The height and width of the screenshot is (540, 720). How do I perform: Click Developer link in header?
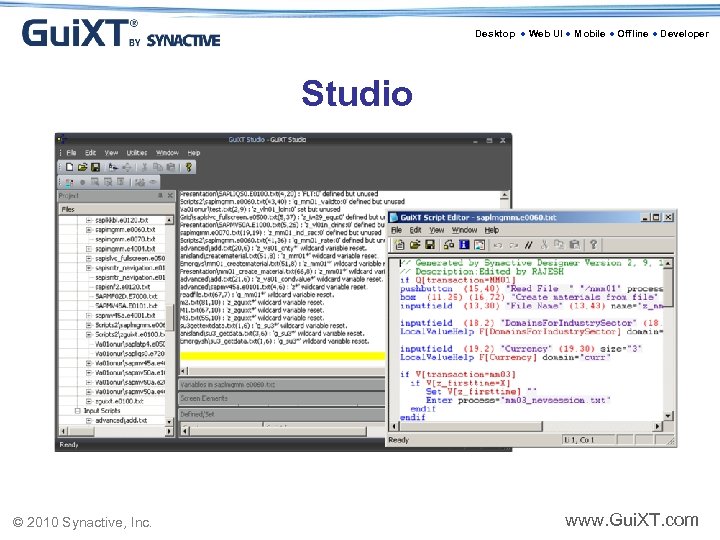(x=685, y=34)
